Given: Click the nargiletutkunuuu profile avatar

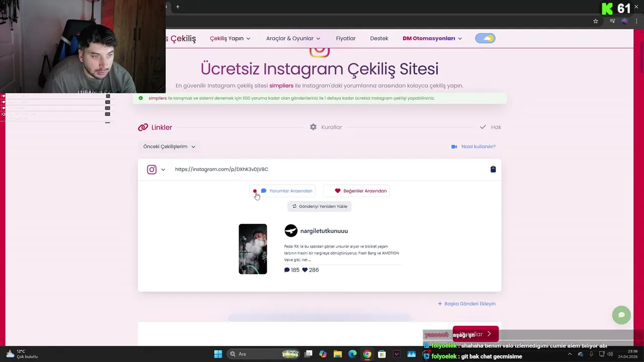Looking at the screenshot, I should [291, 231].
